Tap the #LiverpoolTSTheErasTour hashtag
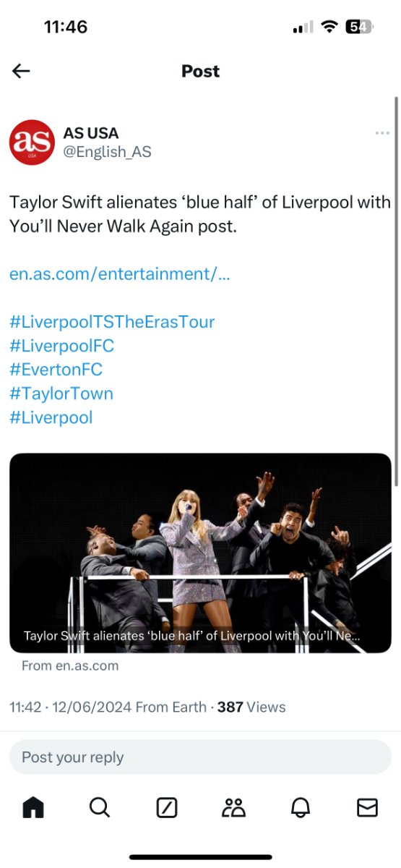The height and width of the screenshot is (868, 401). [112, 322]
